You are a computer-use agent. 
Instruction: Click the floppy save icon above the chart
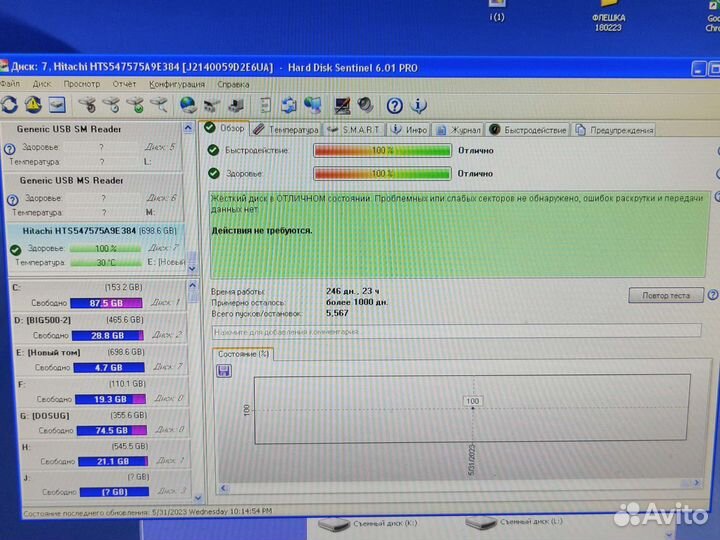[x=224, y=371]
